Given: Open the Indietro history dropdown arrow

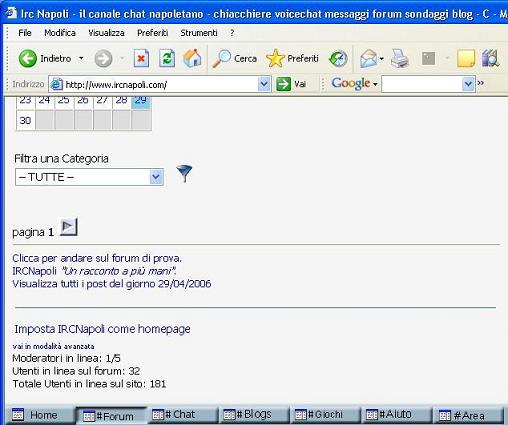Looking at the screenshot, I should coord(81,59).
